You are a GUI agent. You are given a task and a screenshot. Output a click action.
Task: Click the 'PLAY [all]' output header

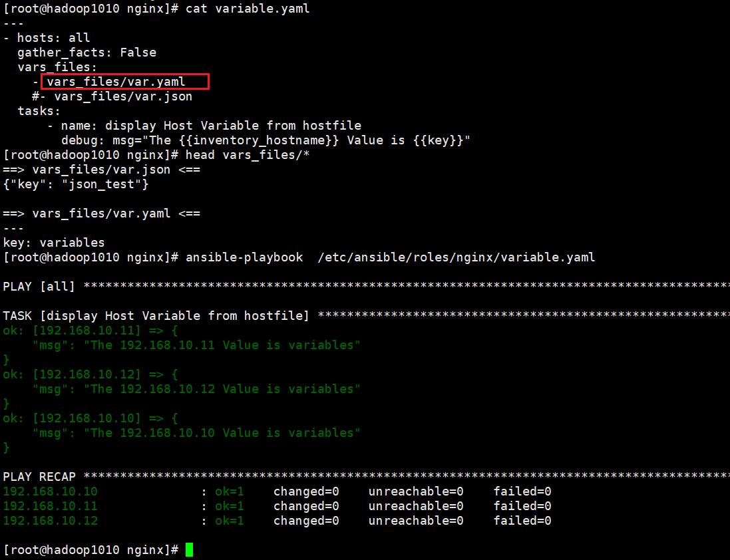click(x=39, y=287)
